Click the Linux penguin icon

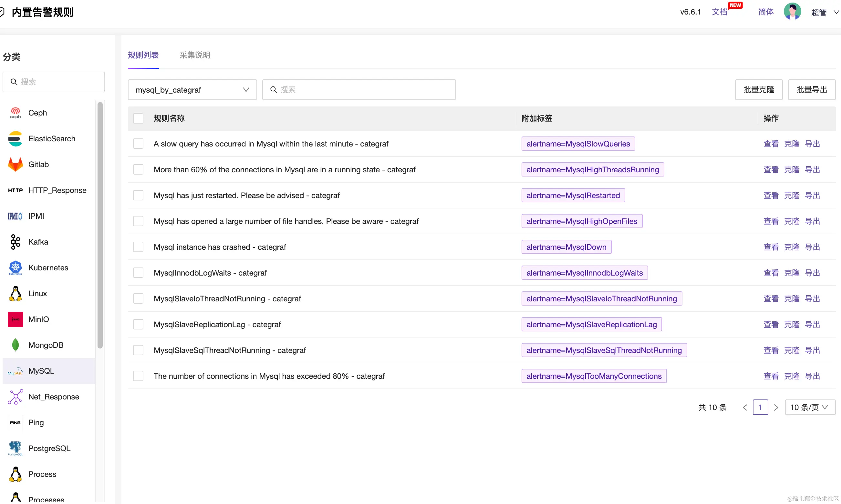click(15, 293)
